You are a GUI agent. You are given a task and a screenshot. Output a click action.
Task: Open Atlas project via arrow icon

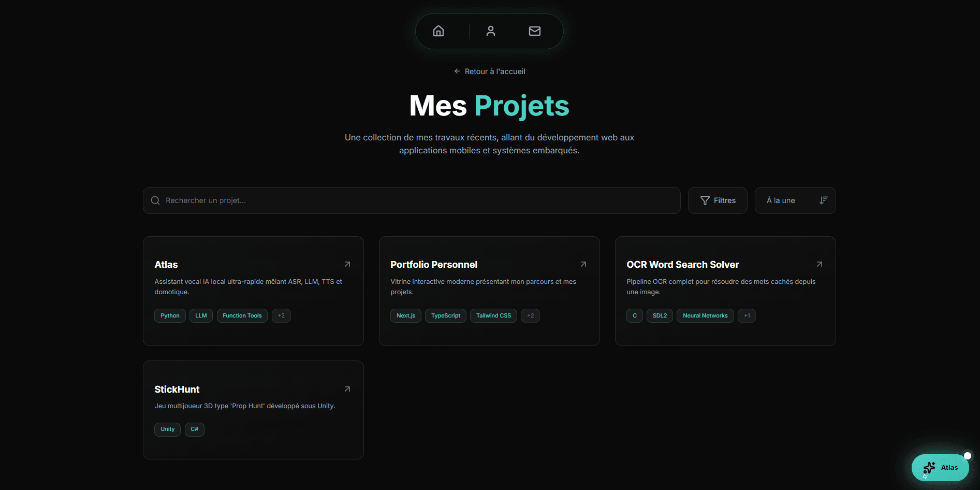coord(347,264)
